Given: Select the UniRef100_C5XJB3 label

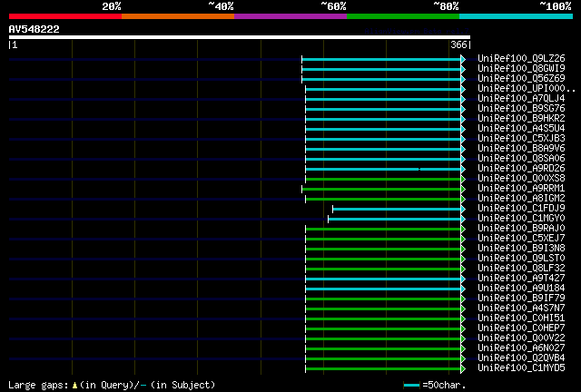Looking at the screenshot, I should (x=521, y=138).
